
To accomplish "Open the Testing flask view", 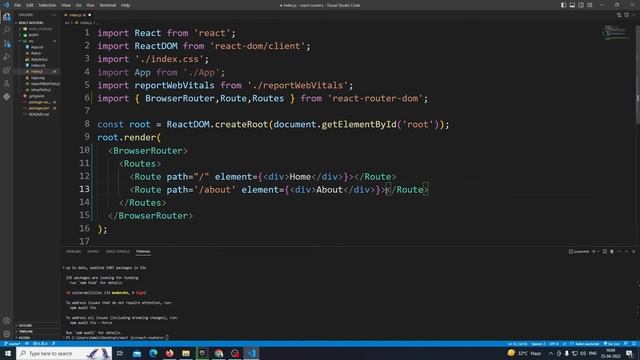I will click(7, 84).
